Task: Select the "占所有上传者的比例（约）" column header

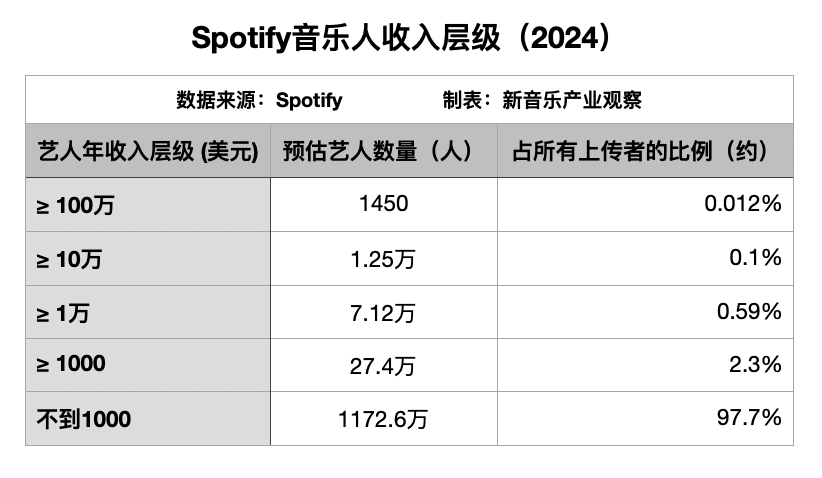Action: click(x=645, y=151)
